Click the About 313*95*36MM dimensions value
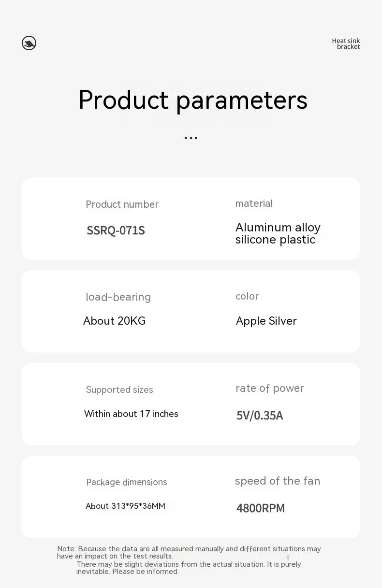This screenshot has width=382, height=588. tap(125, 506)
